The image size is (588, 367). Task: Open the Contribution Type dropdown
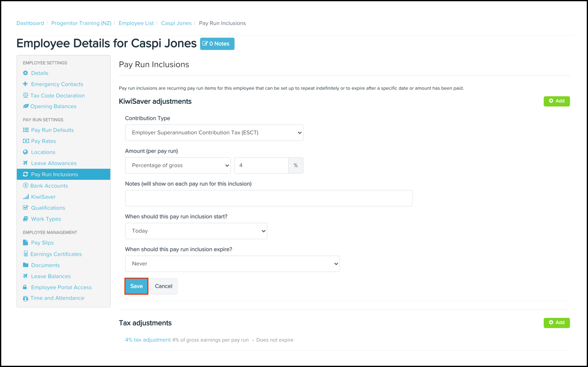tap(214, 133)
